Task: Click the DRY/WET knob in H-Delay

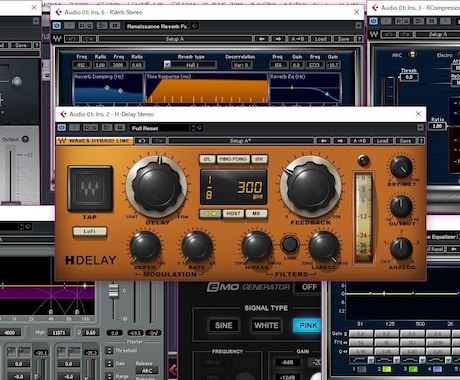Action: [x=401, y=168]
